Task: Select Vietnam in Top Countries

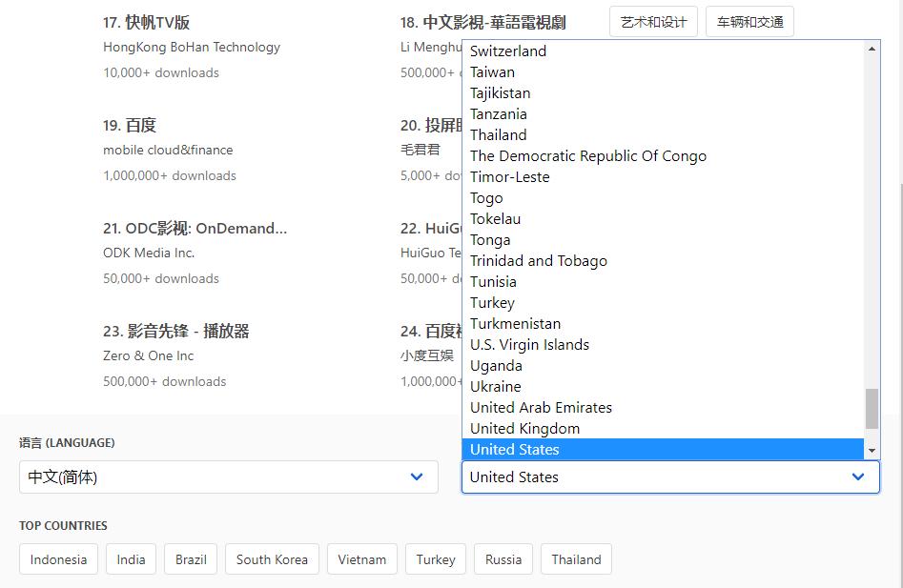Action: [x=361, y=559]
